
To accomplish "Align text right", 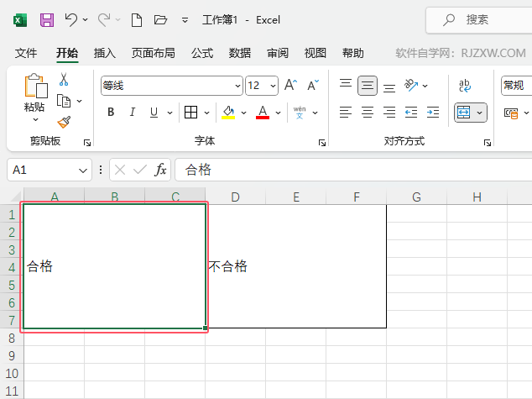I will tap(389, 112).
